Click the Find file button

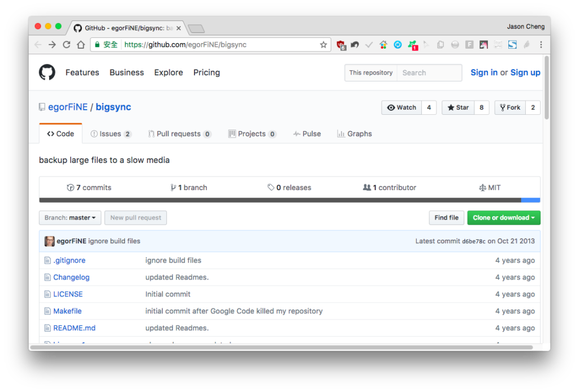(x=447, y=218)
